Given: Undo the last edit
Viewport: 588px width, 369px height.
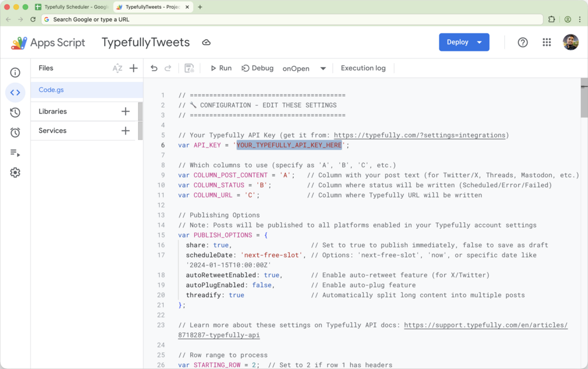Looking at the screenshot, I should tap(154, 68).
